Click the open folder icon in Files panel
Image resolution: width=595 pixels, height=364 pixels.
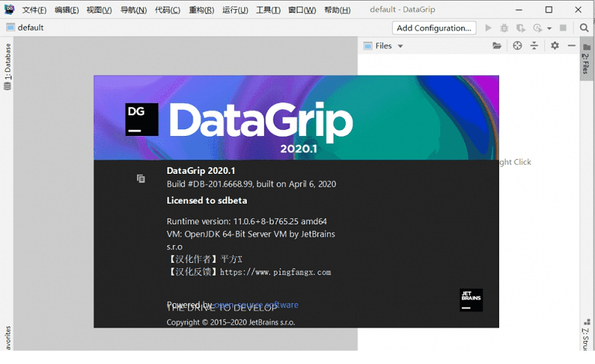tap(497, 46)
